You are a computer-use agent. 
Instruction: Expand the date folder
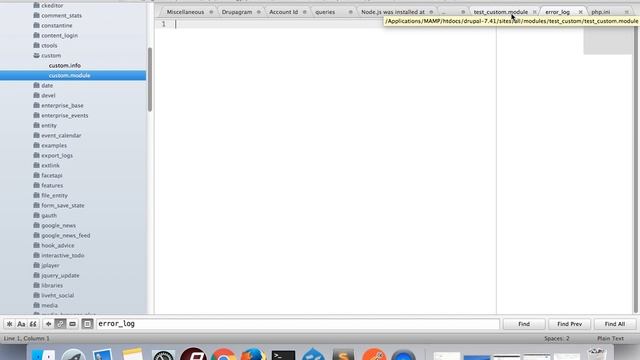click(x=36, y=85)
